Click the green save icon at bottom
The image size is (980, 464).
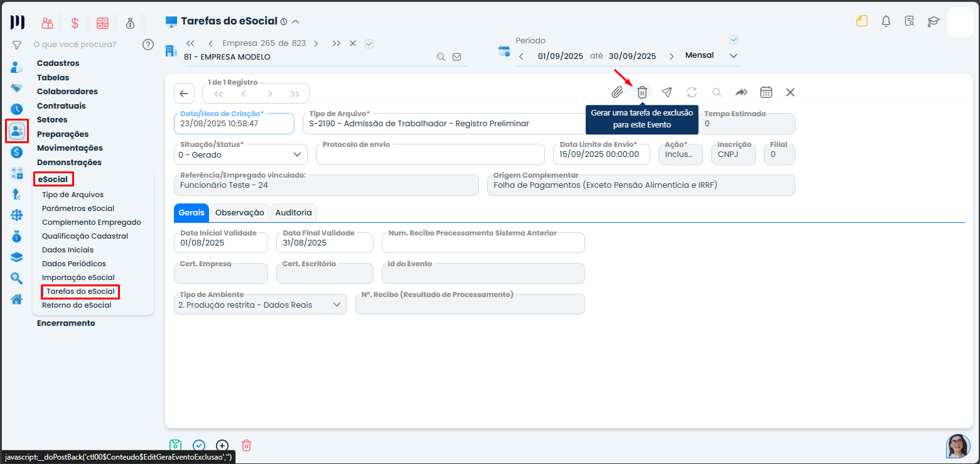[176, 445]
